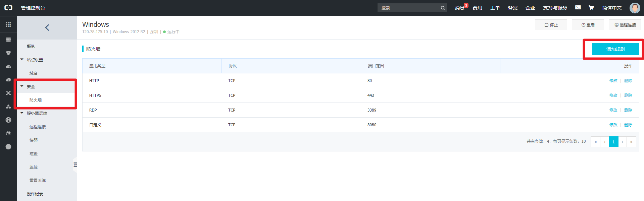Open 远程连接 in the sidebar
This screenshot has height=201, width=644.
[38, 127]
